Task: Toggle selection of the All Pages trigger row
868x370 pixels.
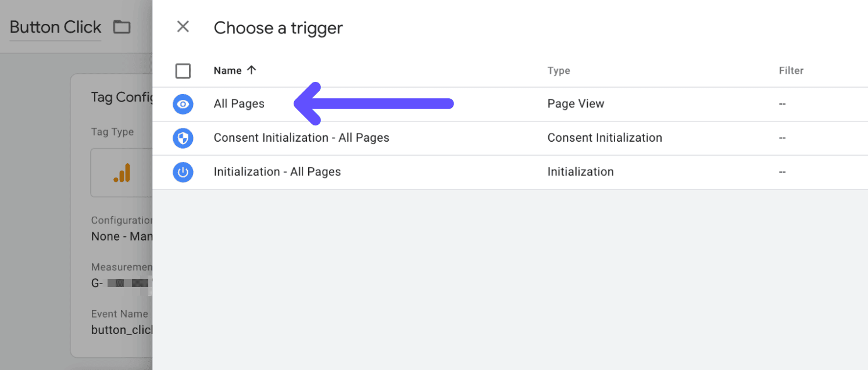Action: [x=239, y=104]
